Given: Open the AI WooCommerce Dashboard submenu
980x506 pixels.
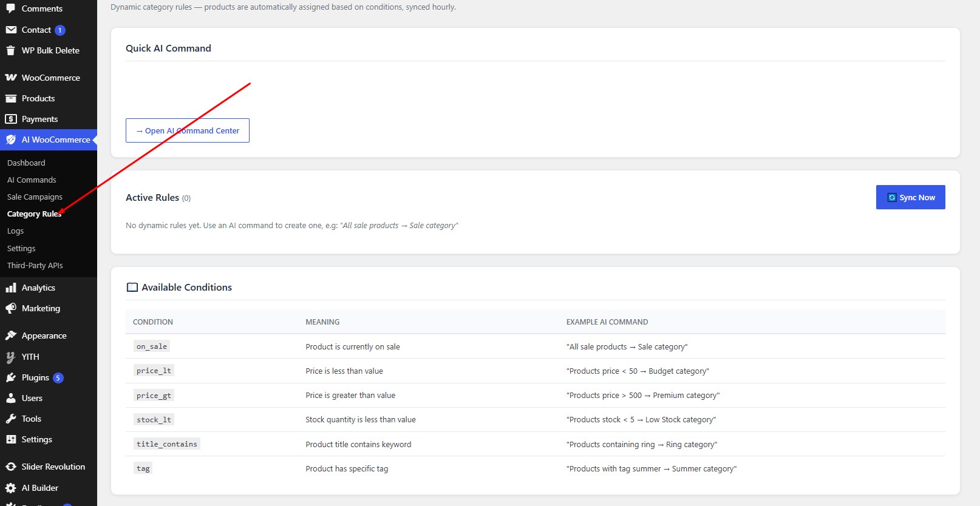Looking at the screenshot, I should 26,163.
